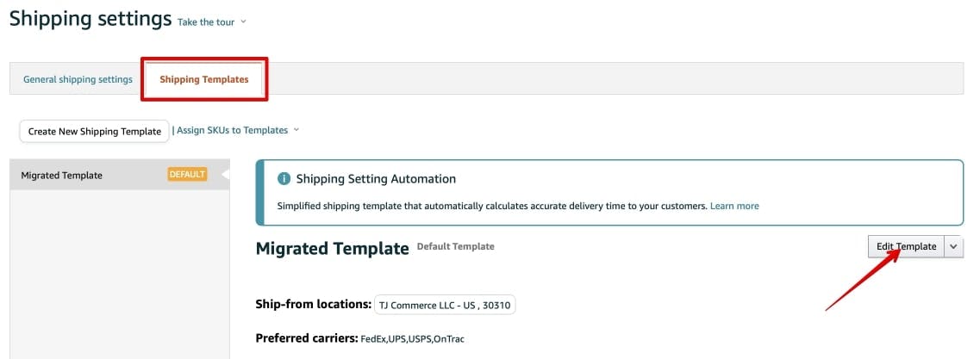
Task: Click the blue info icon in the automation banner
Action: [x=284, y=179]
